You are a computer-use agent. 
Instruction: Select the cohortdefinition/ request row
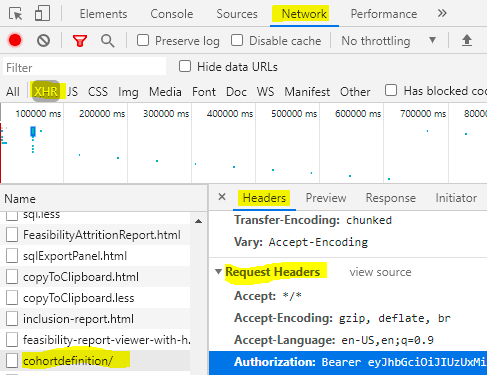[95, 361]
